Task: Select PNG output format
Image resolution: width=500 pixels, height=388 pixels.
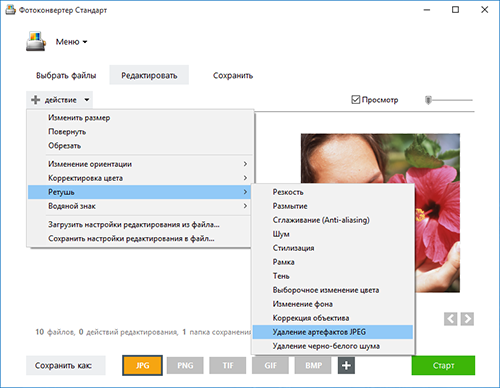Action: click(185, 365)
